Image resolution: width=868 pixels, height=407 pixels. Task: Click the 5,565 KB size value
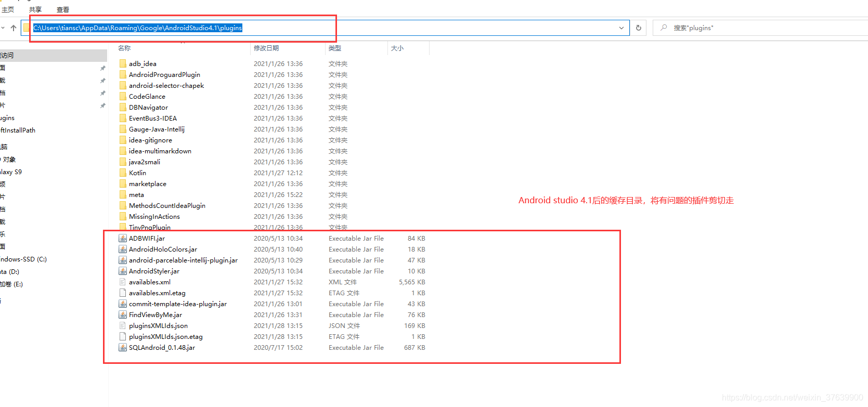pos(412,282)
